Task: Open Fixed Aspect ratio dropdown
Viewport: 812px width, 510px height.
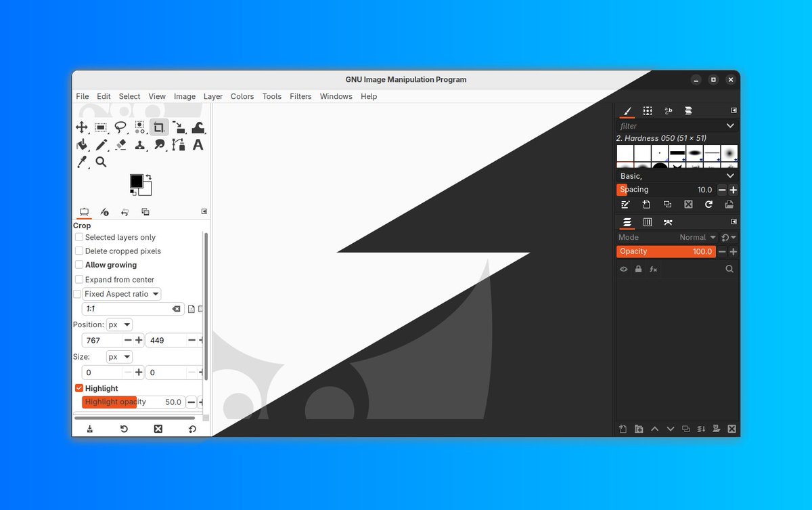Action: [x=122, y=294]
